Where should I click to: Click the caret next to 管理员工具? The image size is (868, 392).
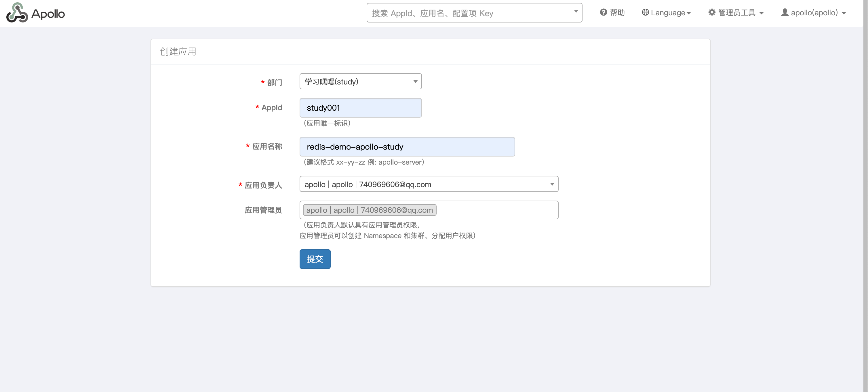[761, 14]
